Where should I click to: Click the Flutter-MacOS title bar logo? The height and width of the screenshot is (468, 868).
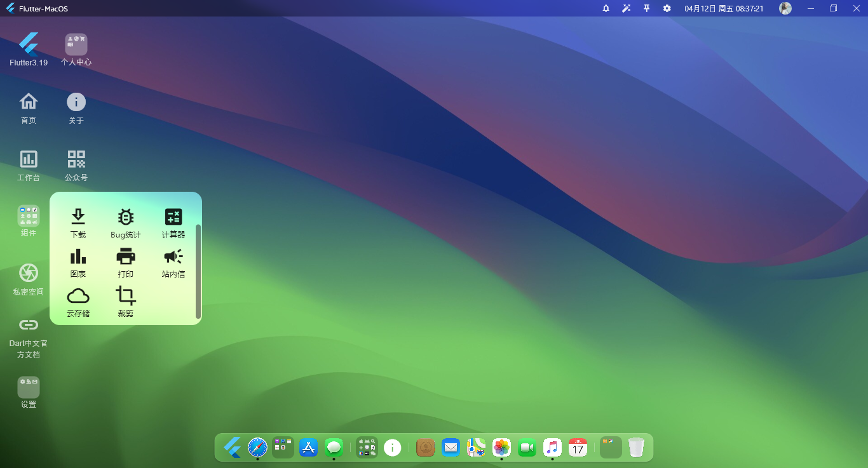point(10,8)
